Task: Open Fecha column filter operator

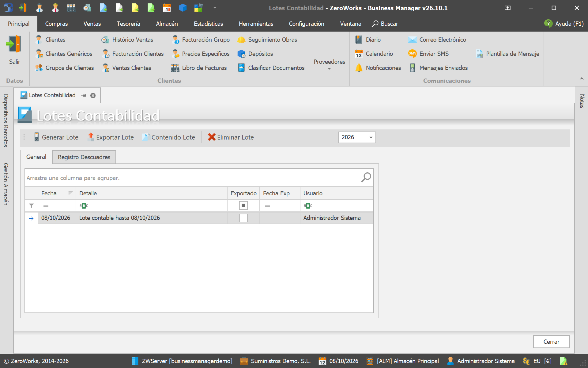Action: pyautogui.click(x=46, y=206)
